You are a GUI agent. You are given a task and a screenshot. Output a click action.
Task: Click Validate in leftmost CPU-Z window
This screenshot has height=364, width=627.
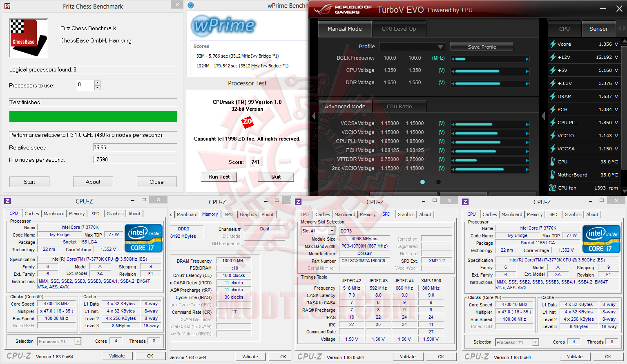tap(117, 356)
